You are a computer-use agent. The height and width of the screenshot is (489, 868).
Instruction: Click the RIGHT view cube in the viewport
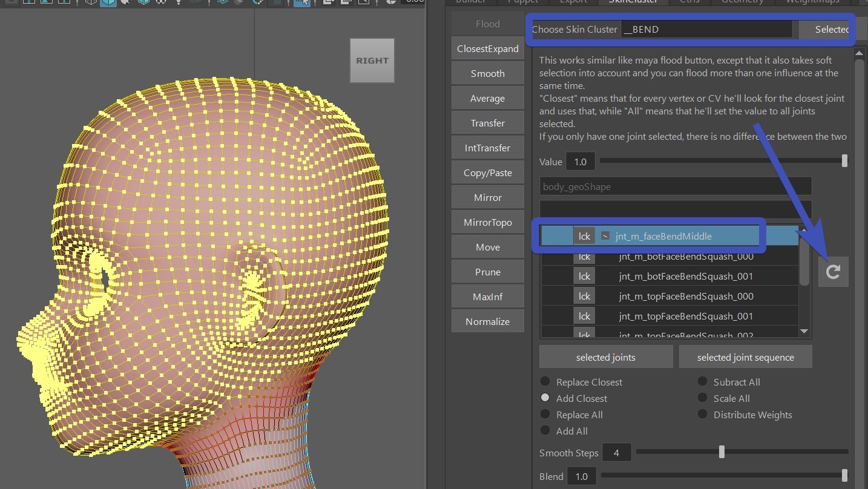point(372,61)
